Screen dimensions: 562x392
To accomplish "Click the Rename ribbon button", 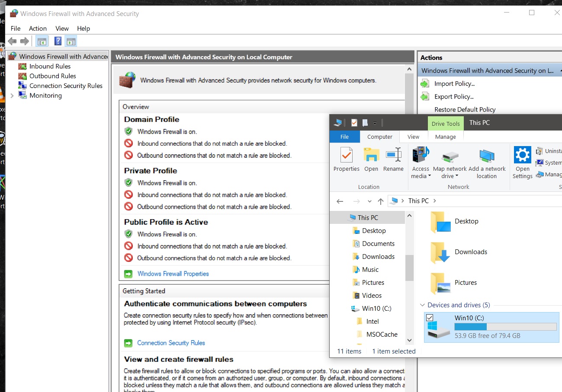I will [x=393, y=159].
